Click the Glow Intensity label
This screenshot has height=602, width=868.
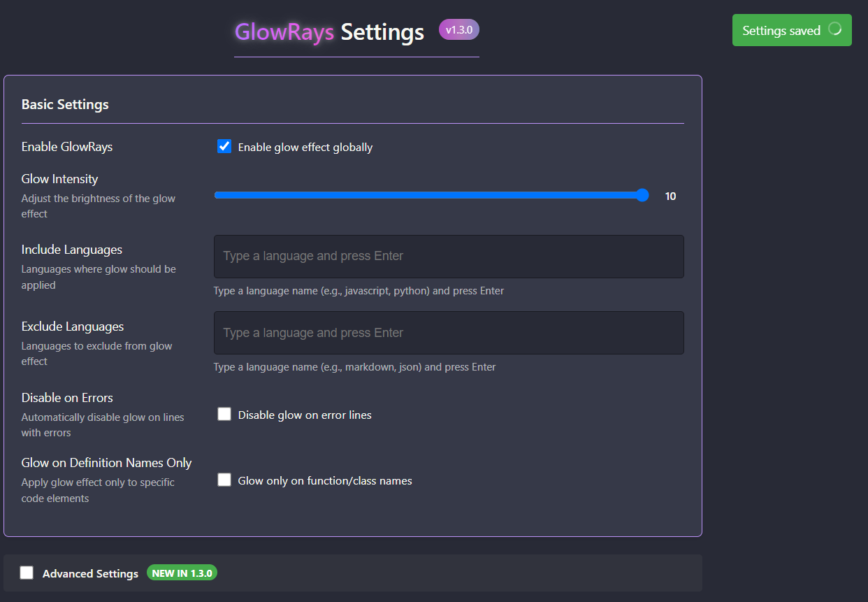59,179
